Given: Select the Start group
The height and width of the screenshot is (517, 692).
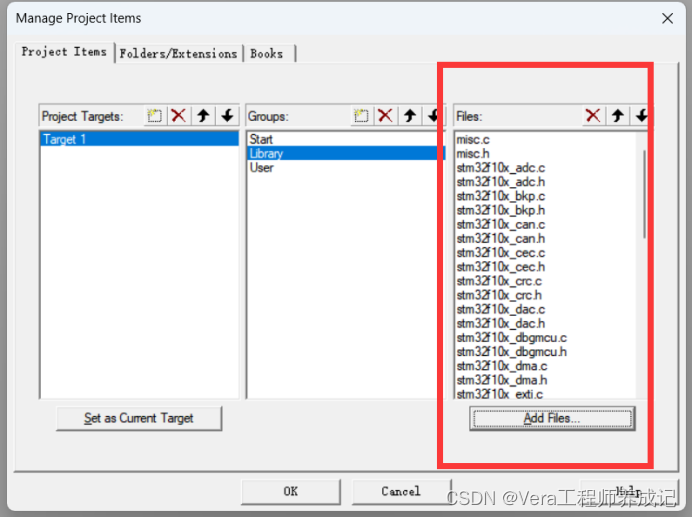Looking at the screenshot, I should click(x=346, y=140).
